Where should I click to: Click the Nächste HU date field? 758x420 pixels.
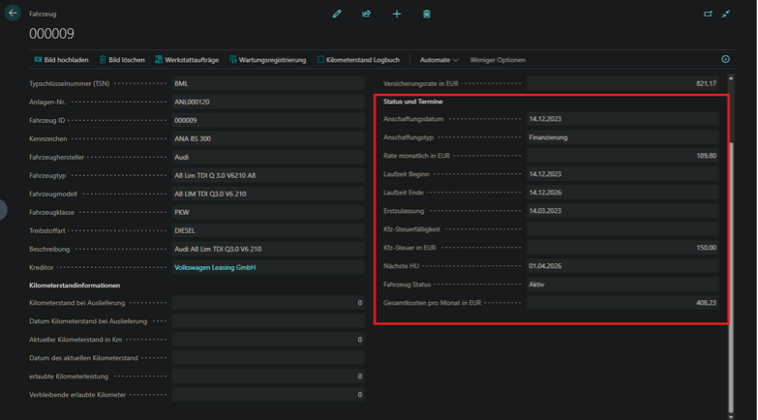tap(621, 266)
